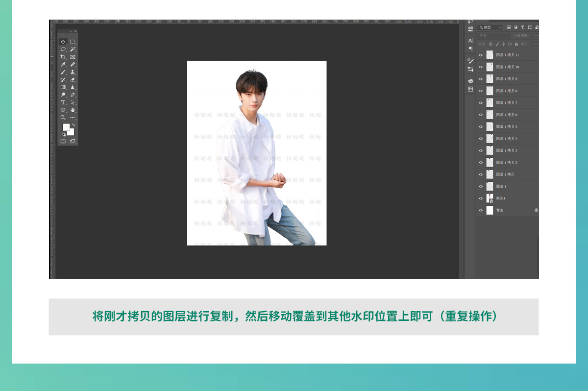This screenshot has height=391, width=588.
Task: Select the 图层 1 拷贝 5 layer
Action: coord(507,127)
